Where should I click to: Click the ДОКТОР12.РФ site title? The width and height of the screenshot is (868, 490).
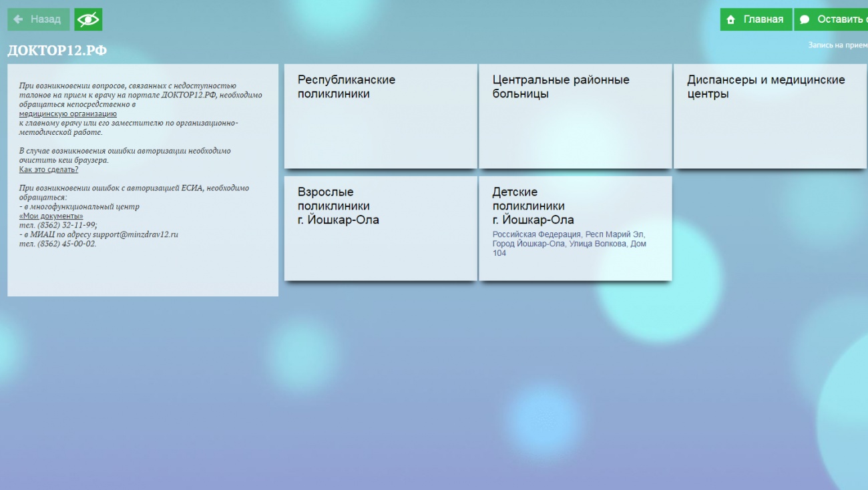(x=57, y=51)
